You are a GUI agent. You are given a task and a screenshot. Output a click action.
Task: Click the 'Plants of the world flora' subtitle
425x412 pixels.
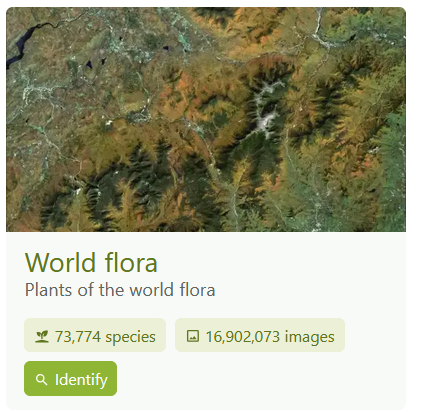pos(120,290)
